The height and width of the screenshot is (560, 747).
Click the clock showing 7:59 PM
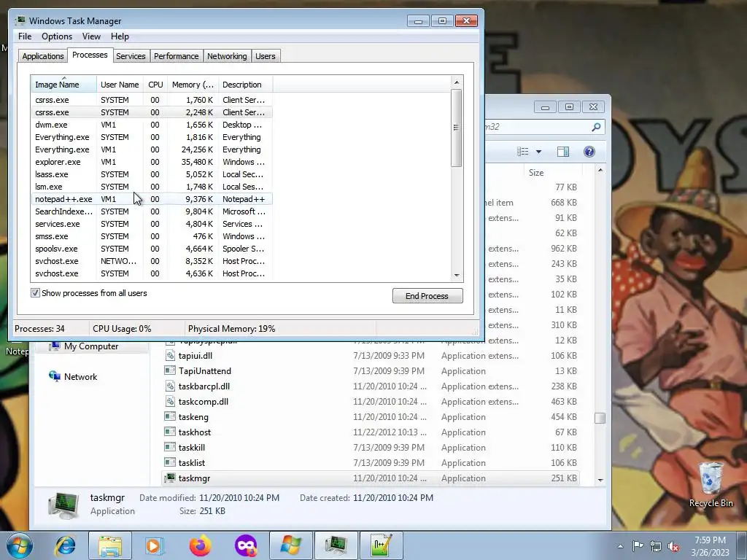click(710, 540)
